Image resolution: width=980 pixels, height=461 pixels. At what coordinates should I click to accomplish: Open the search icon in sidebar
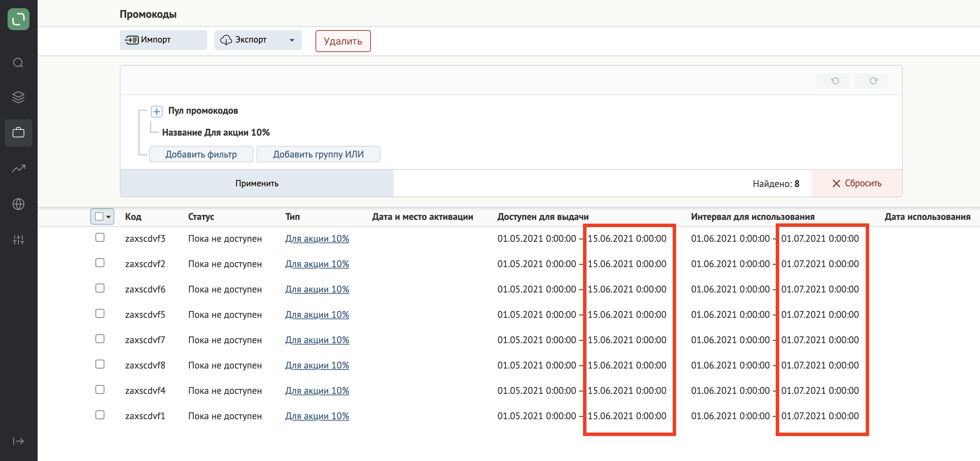(x=18, y=63)
